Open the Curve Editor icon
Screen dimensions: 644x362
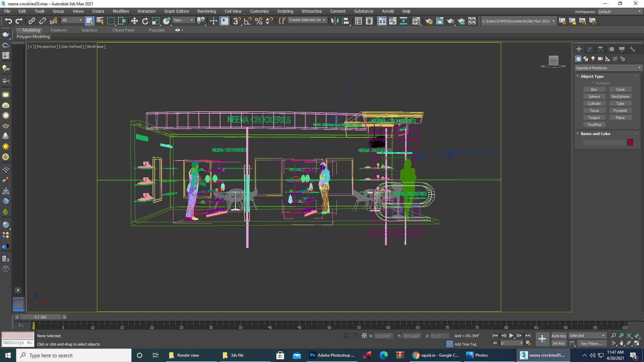pos(393,21)
